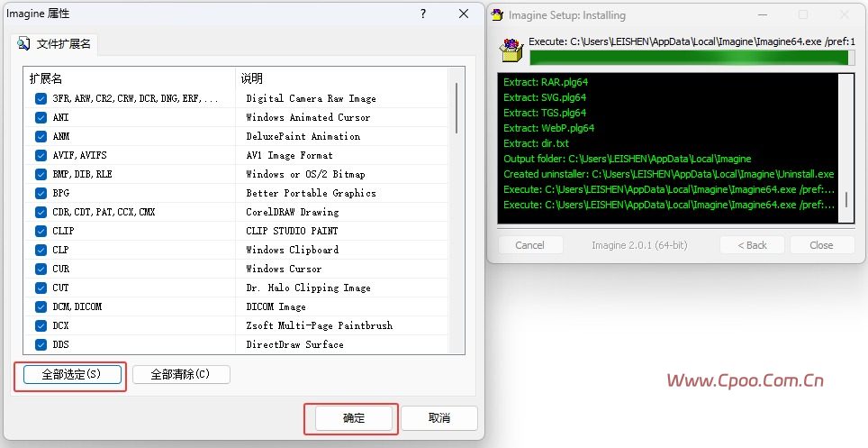Select the Extract: SVG.plg64 log line

pos(545,97)
